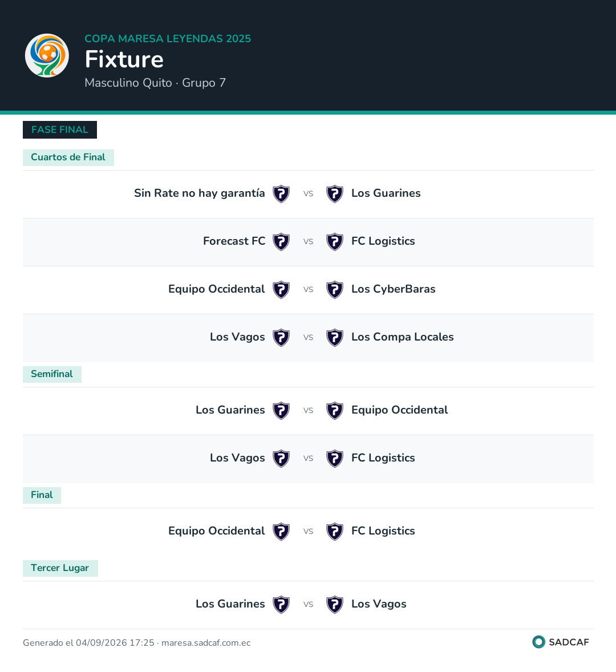Viewport: 616px width, 672px height.
Task: Click the SADCAF brand text
Action: pyautogui.click(x=569, y=642)
